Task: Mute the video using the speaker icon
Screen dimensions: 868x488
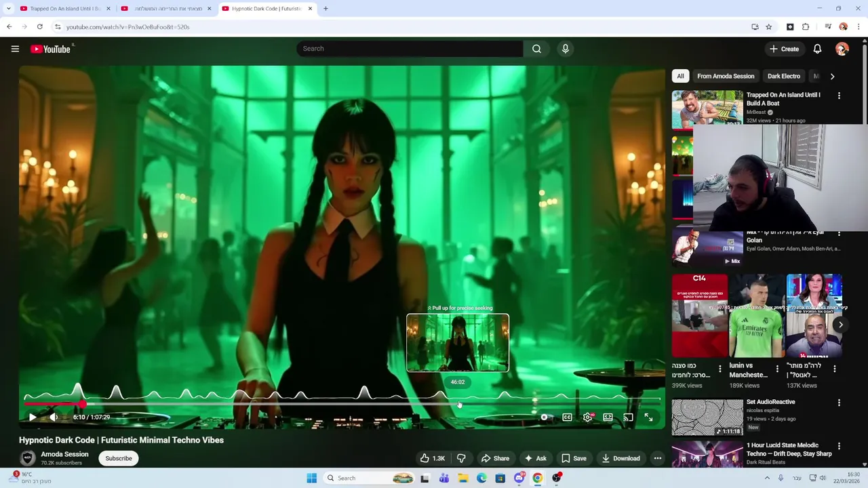Action: click(x=54, y=418)
